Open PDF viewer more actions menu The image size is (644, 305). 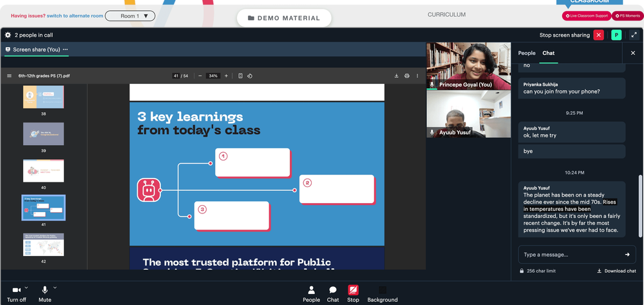(x=417, y=75)
